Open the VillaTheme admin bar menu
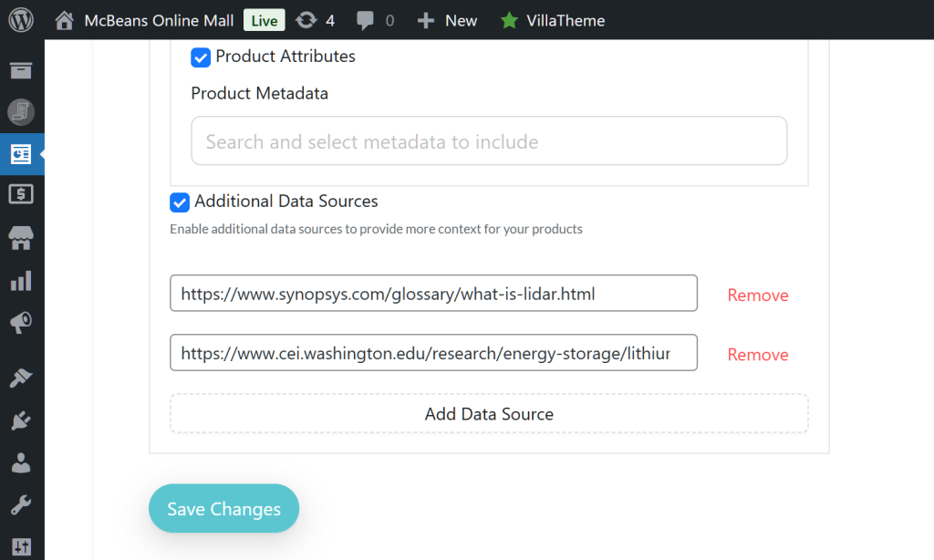 point(552,20)
